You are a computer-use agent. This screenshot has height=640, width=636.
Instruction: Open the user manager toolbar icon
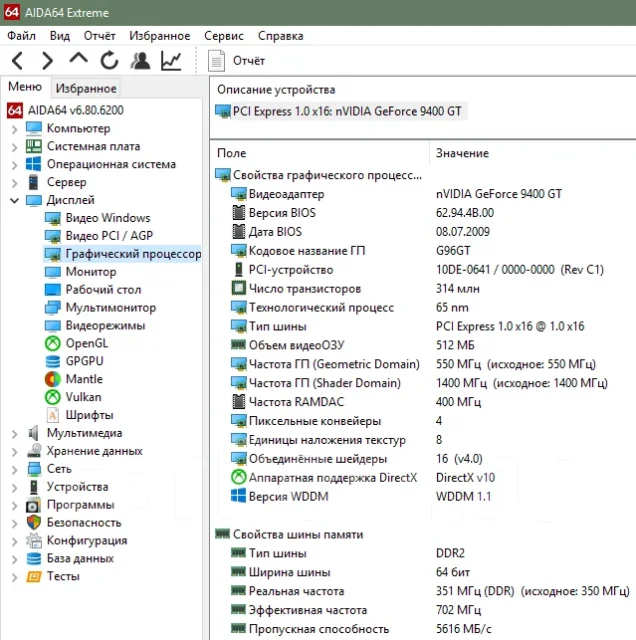pyautogui.click(x=140, y=60)
